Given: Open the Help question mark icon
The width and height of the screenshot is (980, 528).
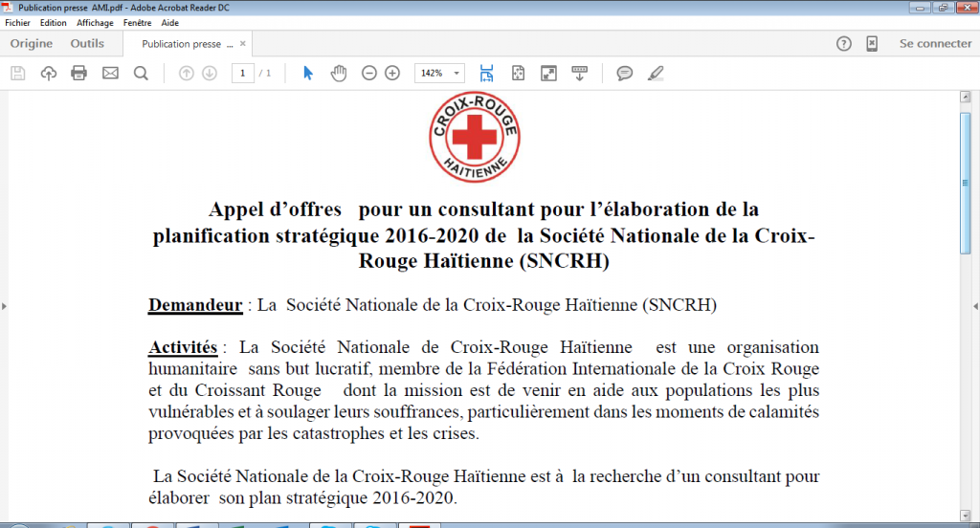Looking at the screenshot, I should pos(844,44).
